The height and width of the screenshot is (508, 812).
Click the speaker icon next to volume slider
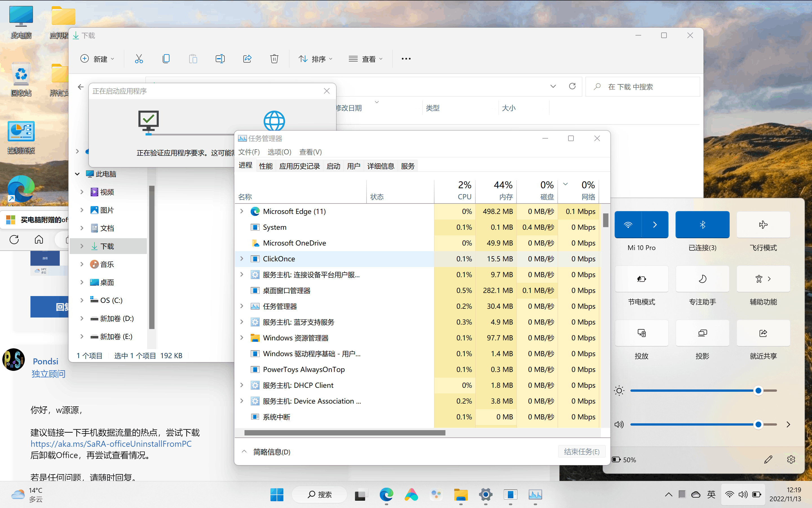(619, 424)
